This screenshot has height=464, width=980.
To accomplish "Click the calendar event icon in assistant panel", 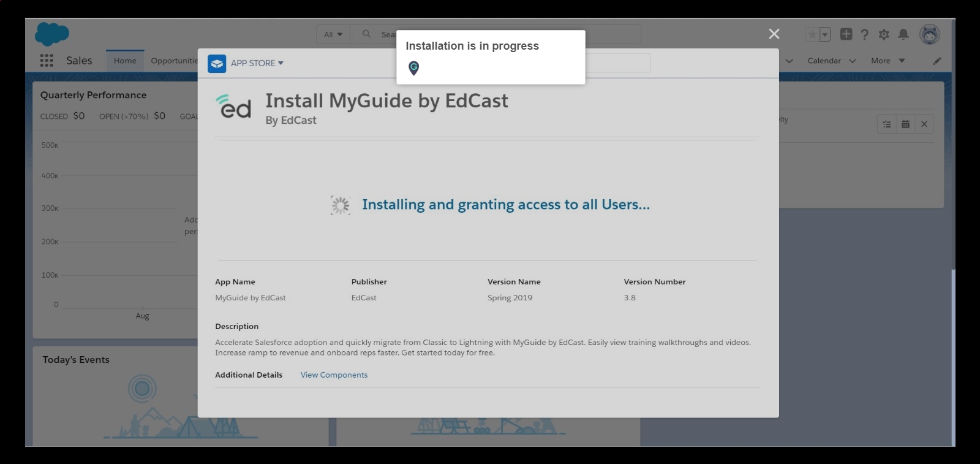I will [905, 124].
